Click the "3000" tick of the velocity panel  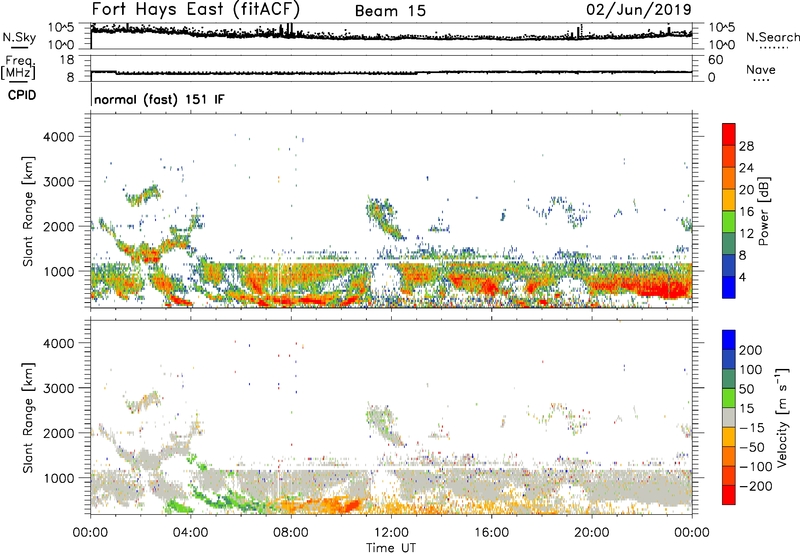pyautogui.click(x=58, y=388)
